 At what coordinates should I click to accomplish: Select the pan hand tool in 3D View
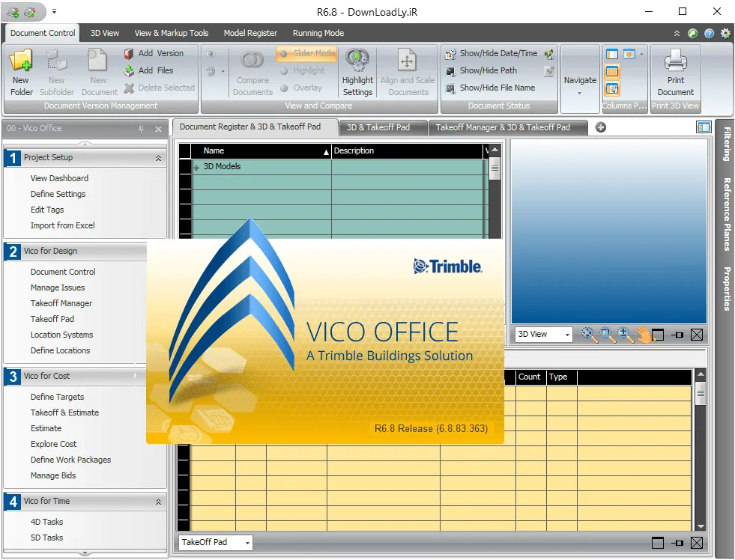(644, 335)
